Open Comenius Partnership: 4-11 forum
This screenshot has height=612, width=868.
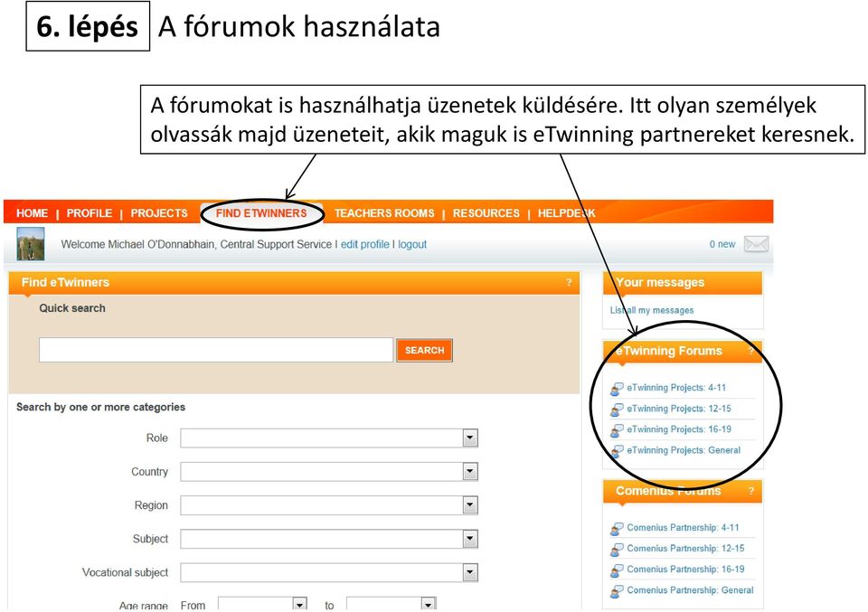pos(683,528)
